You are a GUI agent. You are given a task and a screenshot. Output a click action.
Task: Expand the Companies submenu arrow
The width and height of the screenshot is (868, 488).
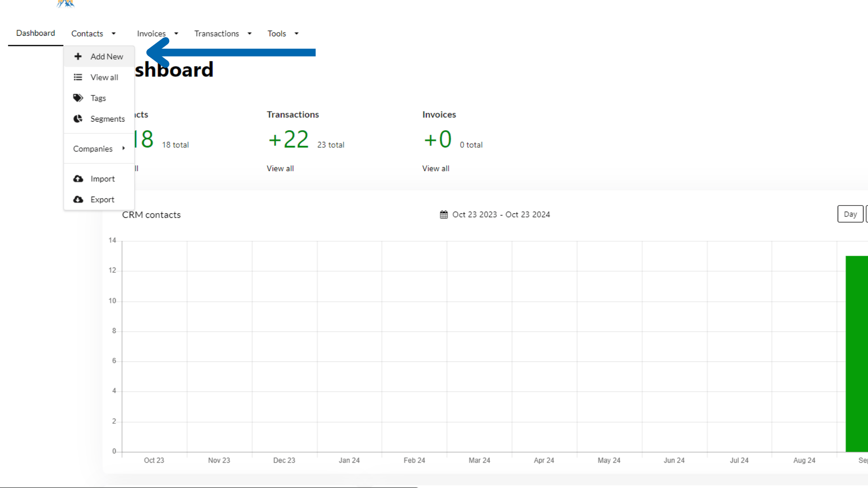123,148
